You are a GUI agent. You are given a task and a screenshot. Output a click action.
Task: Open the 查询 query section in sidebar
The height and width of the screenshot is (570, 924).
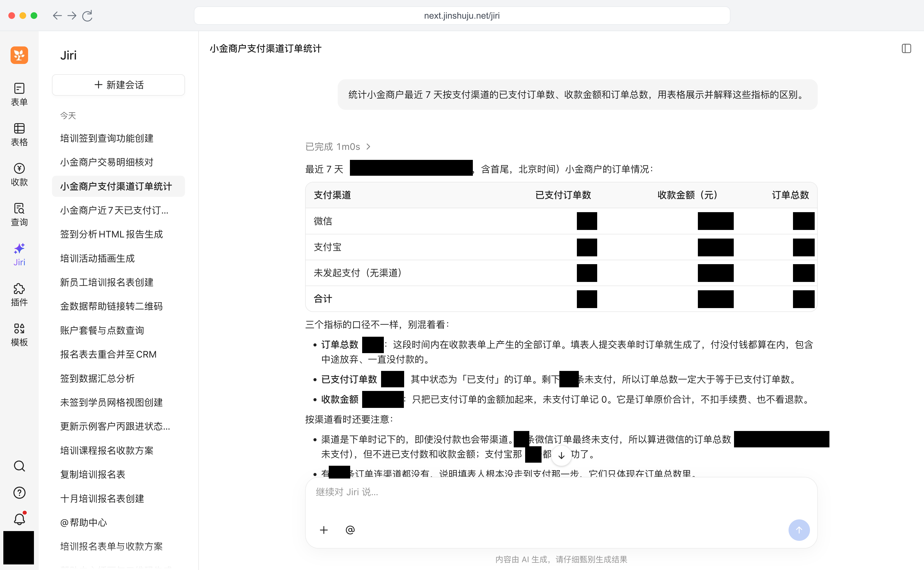coord(19,214)
